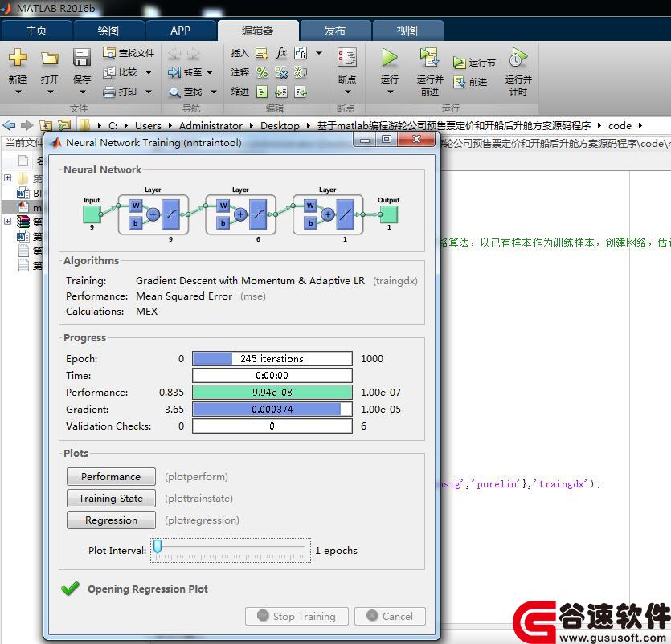This screenshot has width=671, height=644.
Task: Open the dropdown arrow under 新建
Action: 18,92
